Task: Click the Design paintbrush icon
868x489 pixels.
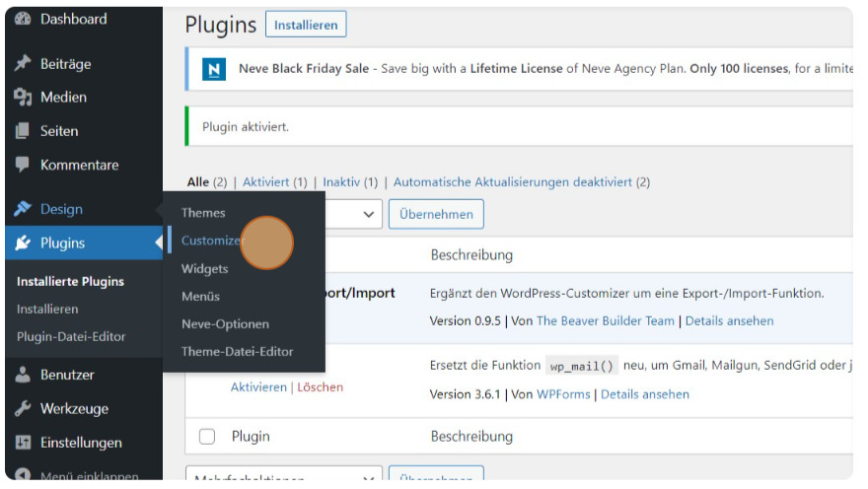Action: pos(23,209)
